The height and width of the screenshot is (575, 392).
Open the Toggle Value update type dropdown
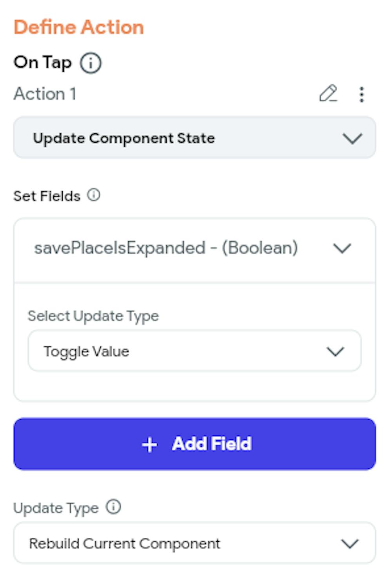pyautogui.click(x=194, y=351)
